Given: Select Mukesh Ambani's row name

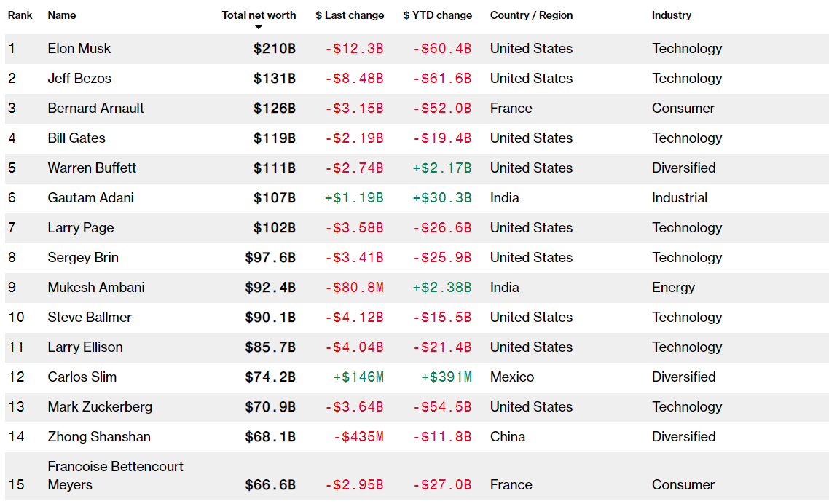Looking at the screenshot, I should click(96, 288).
